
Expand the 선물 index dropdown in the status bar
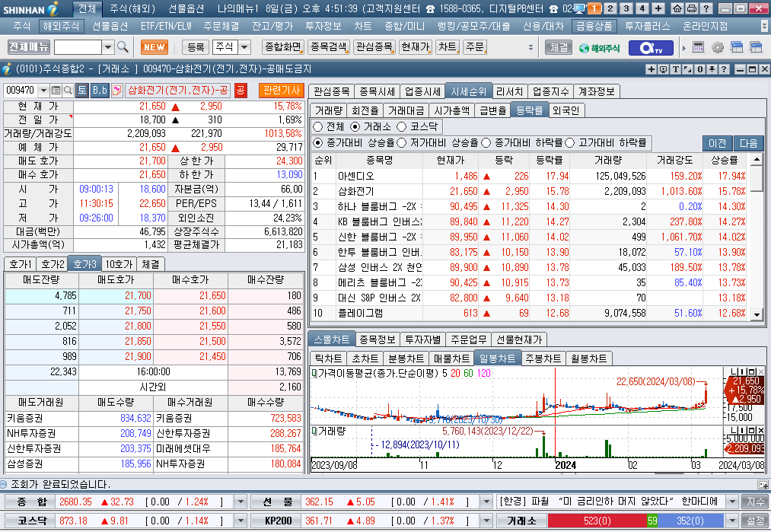486,502
